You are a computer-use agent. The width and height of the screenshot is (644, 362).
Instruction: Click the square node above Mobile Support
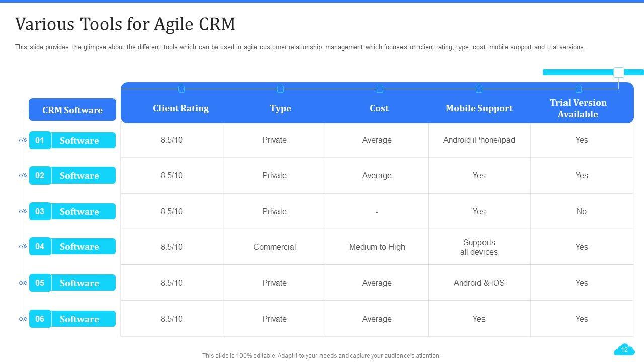tap(479, 89)
